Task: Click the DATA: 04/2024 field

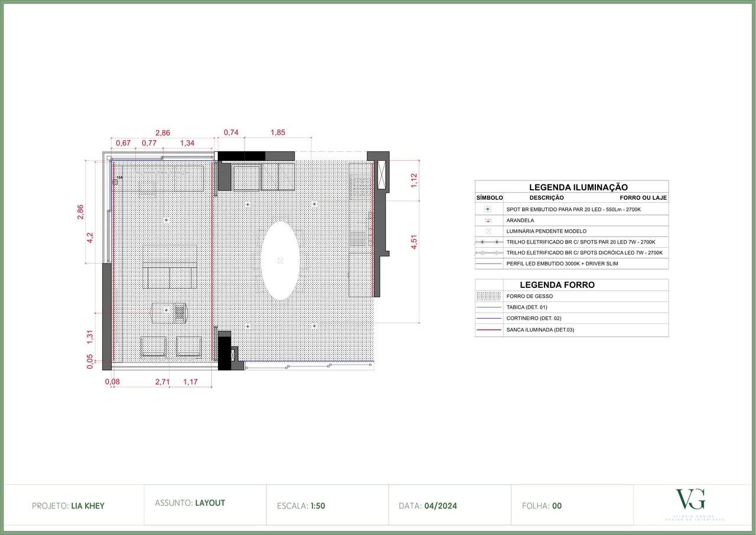Action: pyautogui.click(x=428, y=506)
